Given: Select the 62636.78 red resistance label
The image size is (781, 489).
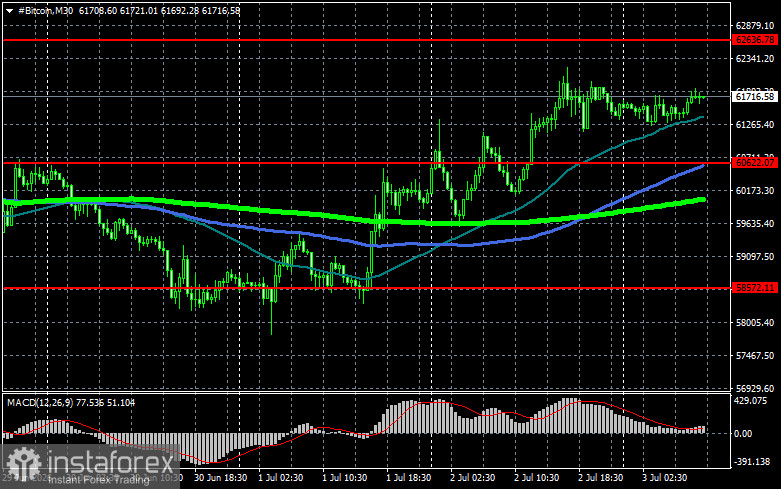Looking at the screenshot, I should click(x=755, y=40).
